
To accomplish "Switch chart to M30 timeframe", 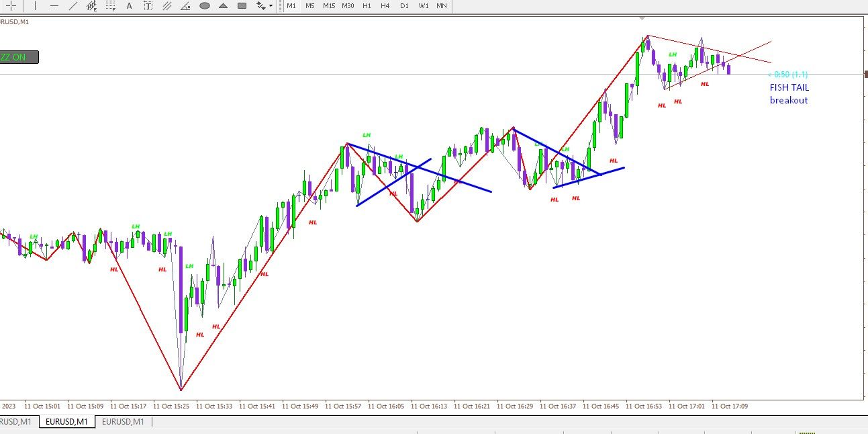I will pos(348,5).
